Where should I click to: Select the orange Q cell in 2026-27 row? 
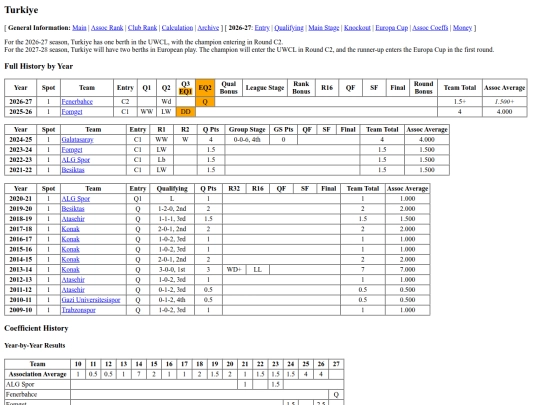[205, 102]
